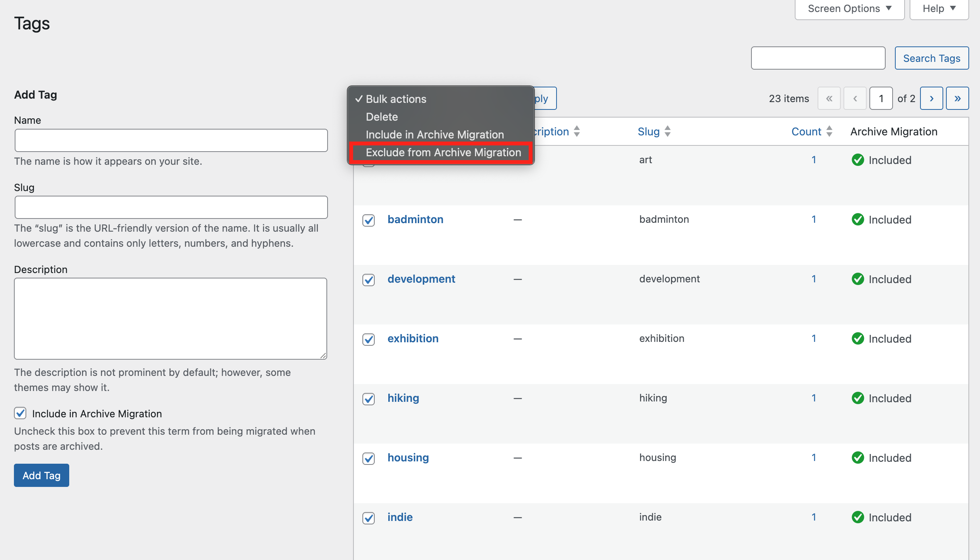Choose Bulk actions default option

396,99
